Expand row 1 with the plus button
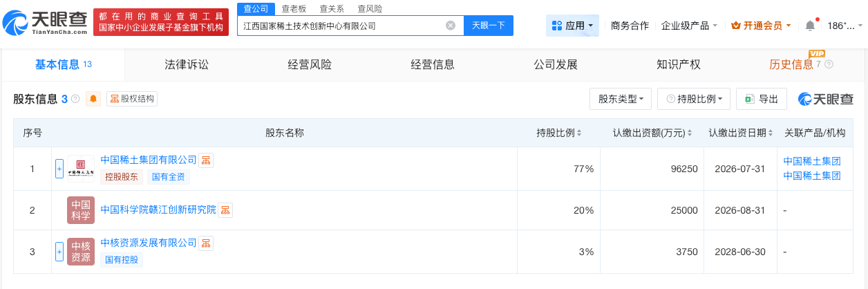Viewport: 868px width, 289px height. click(x=59, y=169)
